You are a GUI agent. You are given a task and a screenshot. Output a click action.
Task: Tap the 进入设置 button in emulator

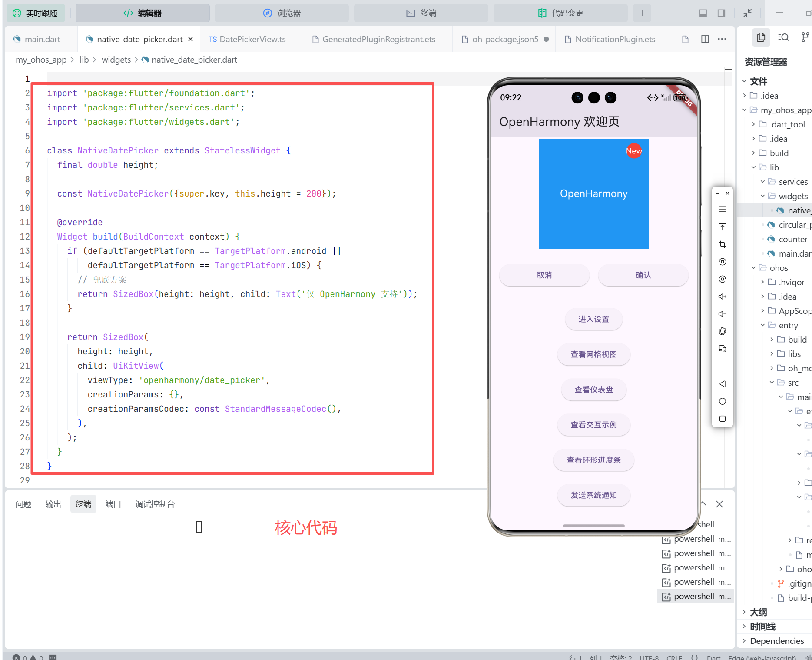pyautogui.click(x=594, y=319)
